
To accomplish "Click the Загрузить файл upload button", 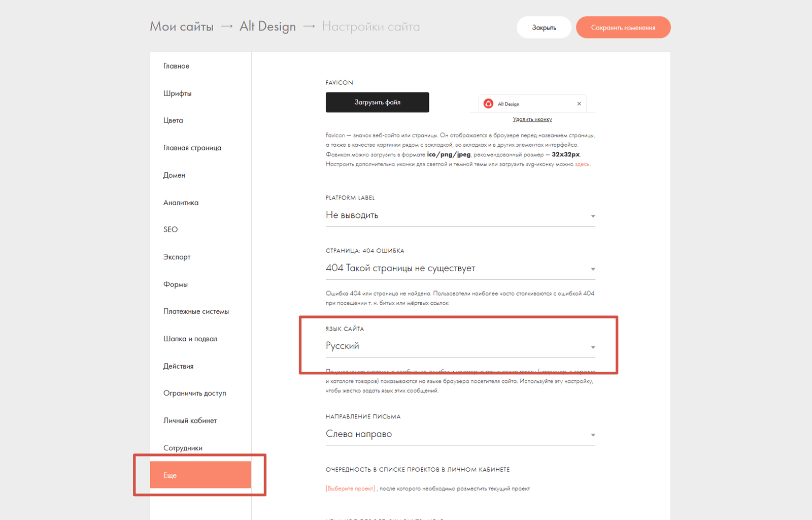I will (378, 102).
